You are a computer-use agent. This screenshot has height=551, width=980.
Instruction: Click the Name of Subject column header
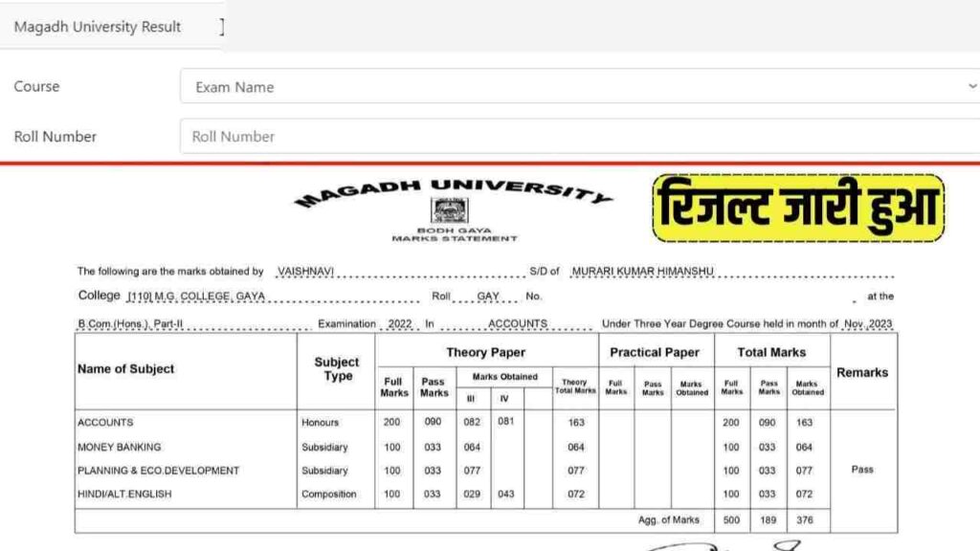point(126,369)
